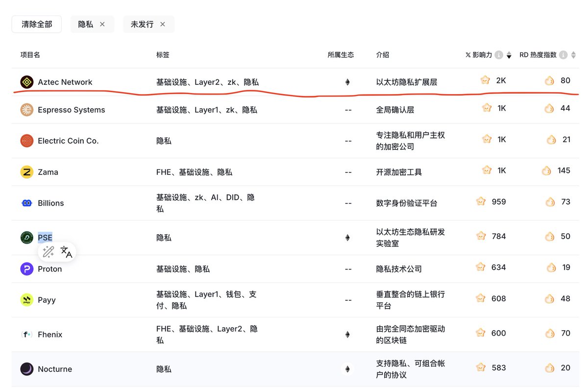Sort by X 影响力 column arrows

tap(509, 55)
